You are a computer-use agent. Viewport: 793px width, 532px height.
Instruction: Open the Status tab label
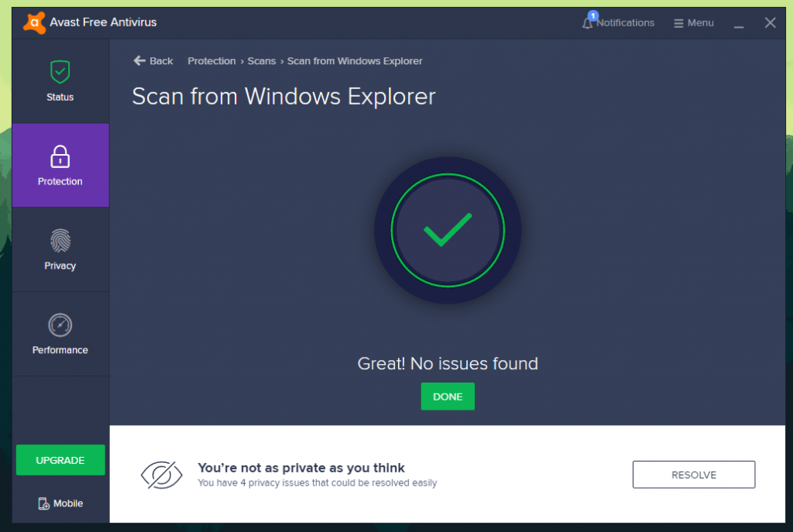click(x=60, y=97)
